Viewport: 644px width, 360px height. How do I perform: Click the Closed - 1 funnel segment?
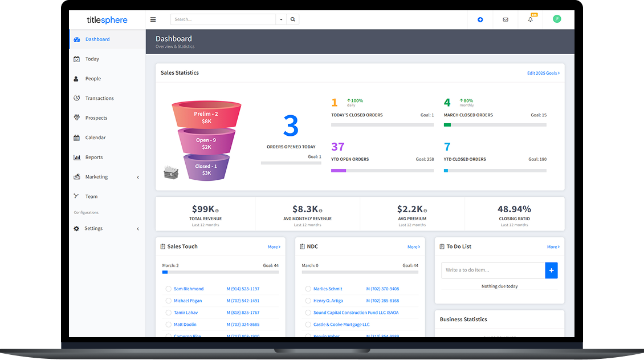pos(206,168)
